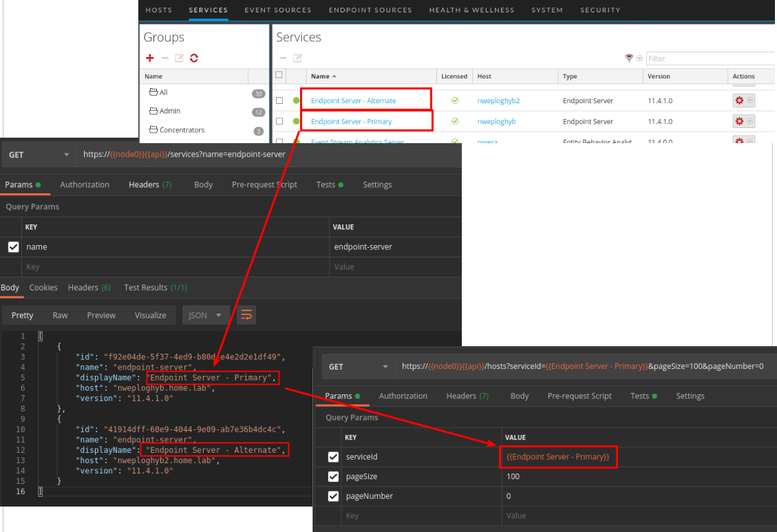Screen dimensions: 777x532
Task: Expand the JSON format dropdown
Action: pos(206,315)
